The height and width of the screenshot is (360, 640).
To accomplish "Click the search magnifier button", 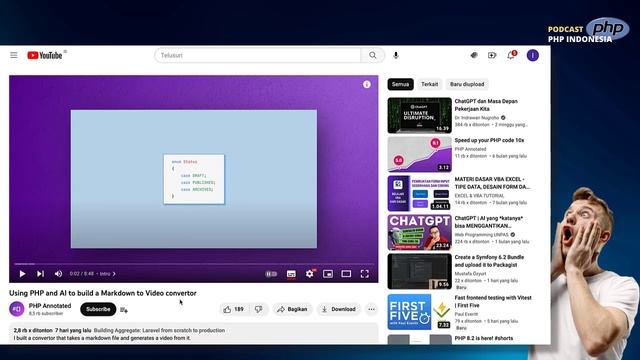I will click(373, 55).
